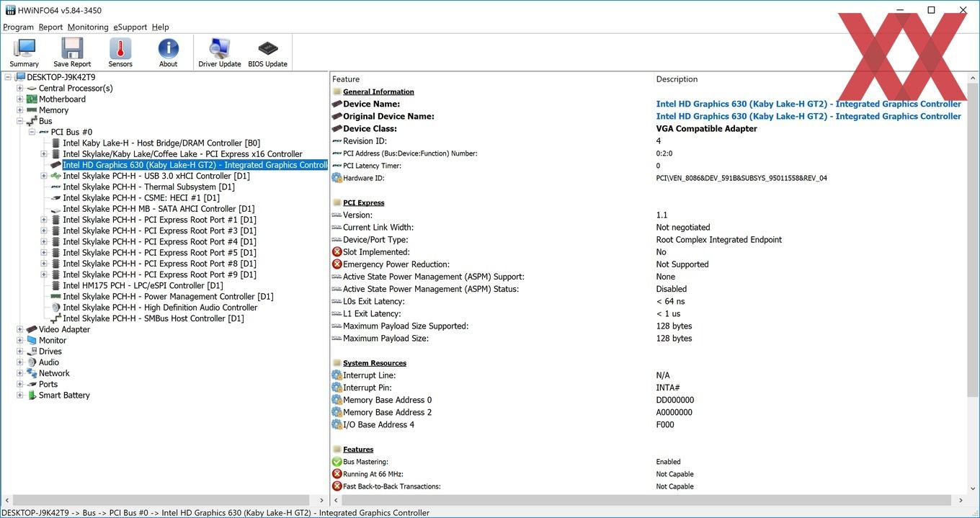The width and height of the screenshot is (980, 518).
Task: Select the Emergency Power Reduction row
Action: pos(649,264)
